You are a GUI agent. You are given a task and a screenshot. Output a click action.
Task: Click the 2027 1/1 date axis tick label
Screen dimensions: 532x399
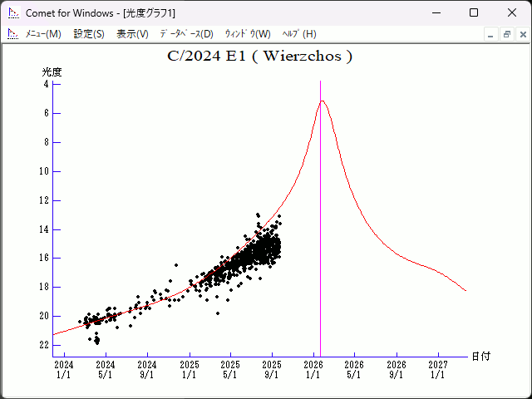(437, 369)
